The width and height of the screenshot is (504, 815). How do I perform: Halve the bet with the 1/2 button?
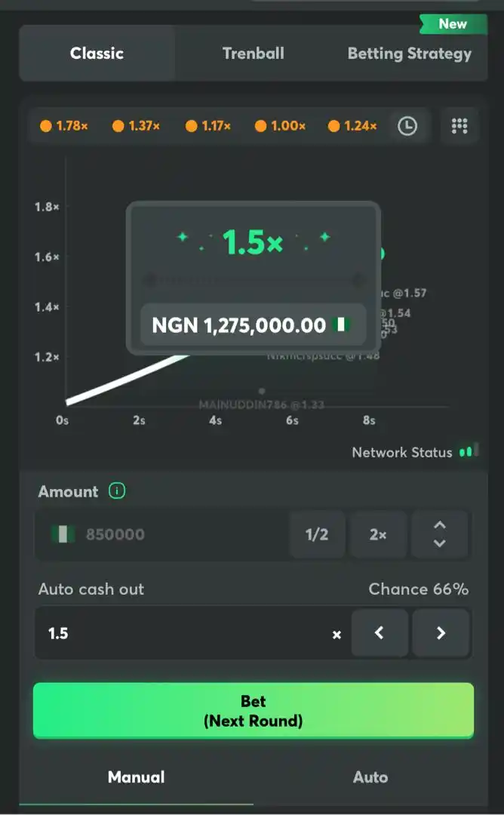(317, 534)
